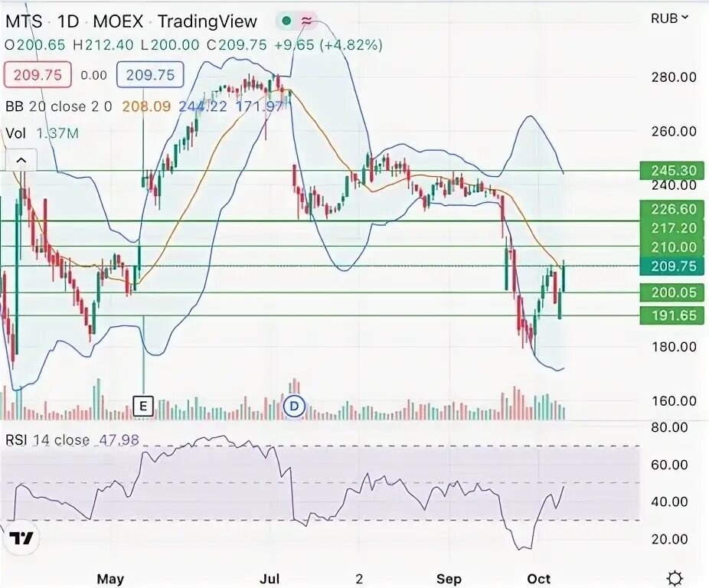
Task: Click the red sell price 209.75 button
Action: point(38,74)
